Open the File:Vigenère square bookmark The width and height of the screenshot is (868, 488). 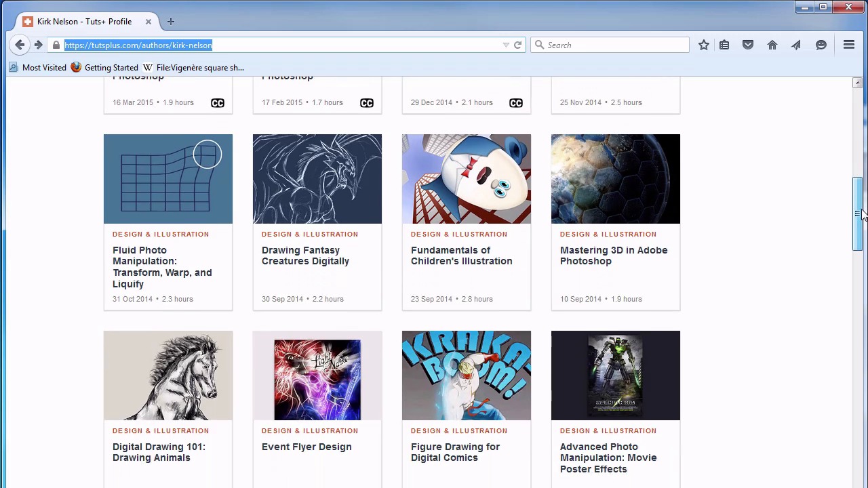point(193,68)
